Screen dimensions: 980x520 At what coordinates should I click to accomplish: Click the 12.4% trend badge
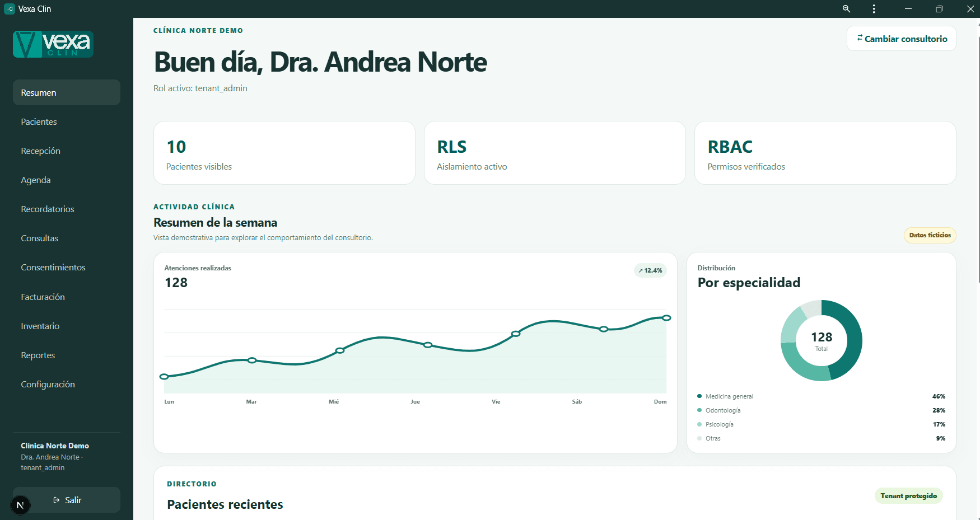[650, 270]
